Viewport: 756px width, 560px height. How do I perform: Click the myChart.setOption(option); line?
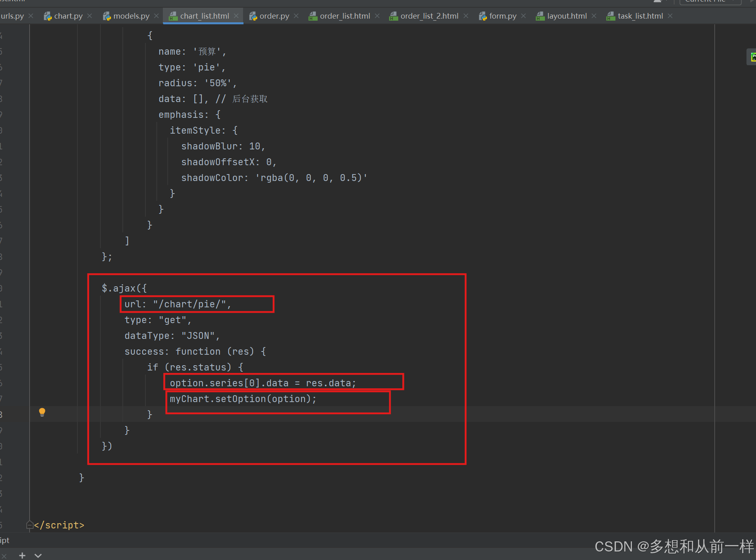[243, 399]
